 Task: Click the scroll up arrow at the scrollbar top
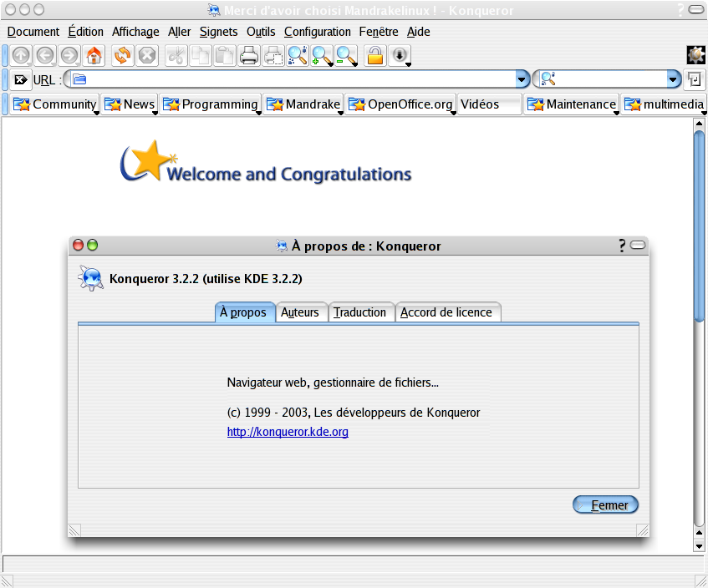tap(699, 123)
